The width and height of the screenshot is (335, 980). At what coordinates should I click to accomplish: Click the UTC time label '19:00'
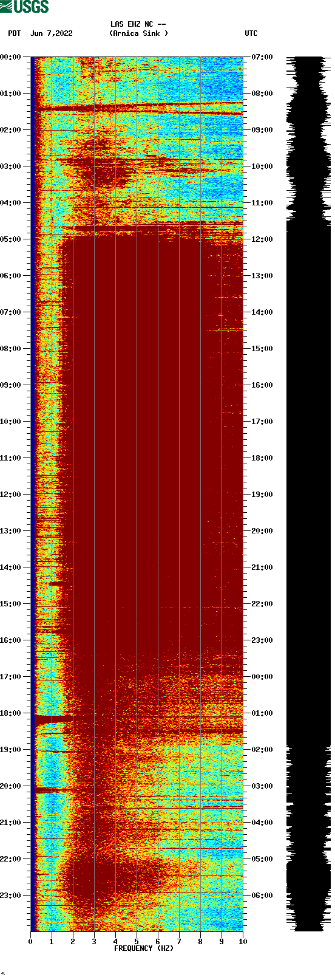click(262, 495)
